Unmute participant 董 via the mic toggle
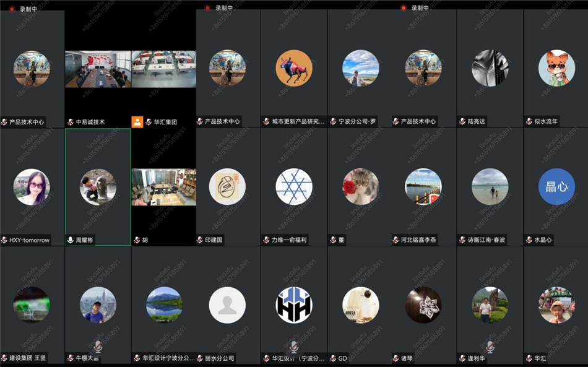 pyautogui.click(x=332, y=240)
